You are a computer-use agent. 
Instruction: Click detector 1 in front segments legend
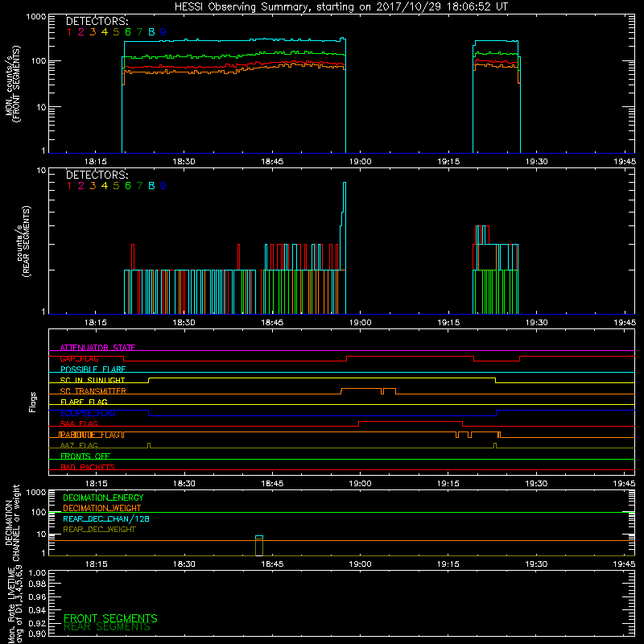(69, 32)
